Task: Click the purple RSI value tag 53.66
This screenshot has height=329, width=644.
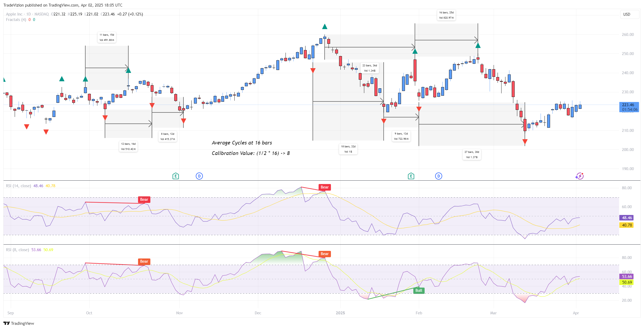Action: (626, 276)
